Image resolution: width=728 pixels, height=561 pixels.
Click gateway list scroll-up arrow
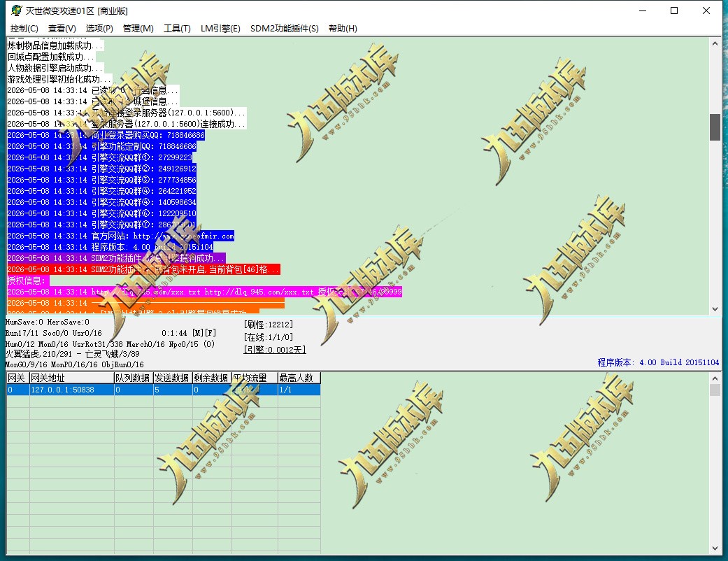coord(715,378)
